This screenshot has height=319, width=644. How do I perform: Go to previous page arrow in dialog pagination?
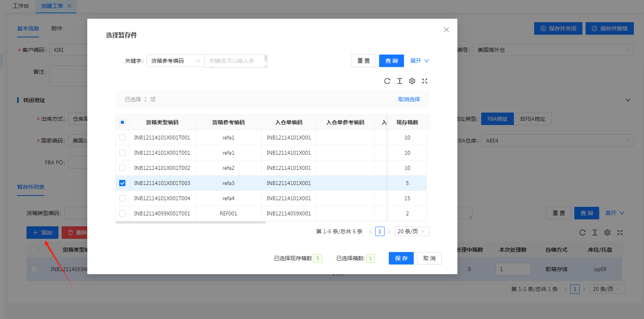[x=370, y=232]
